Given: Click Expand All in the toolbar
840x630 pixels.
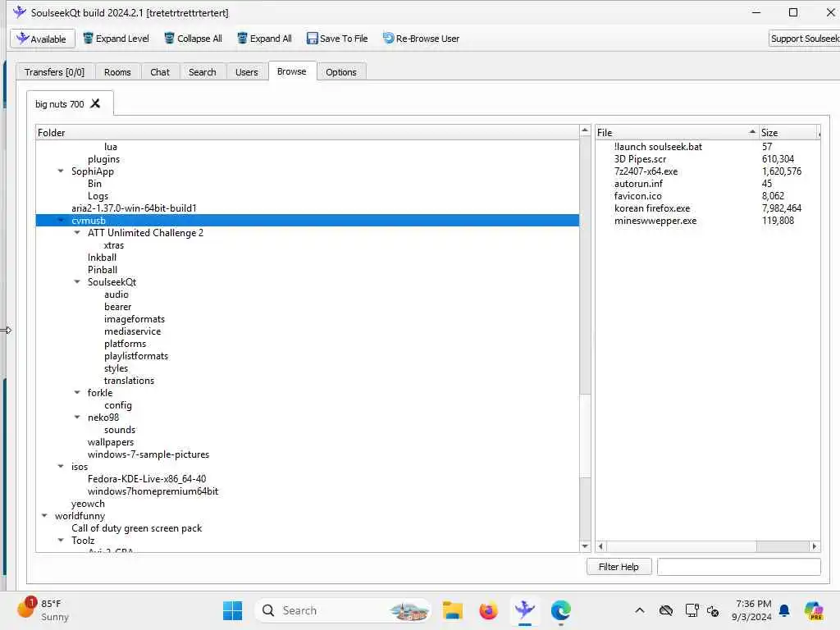Looking at the screenshot, I should pyautogui.click(x=265, y=39).
